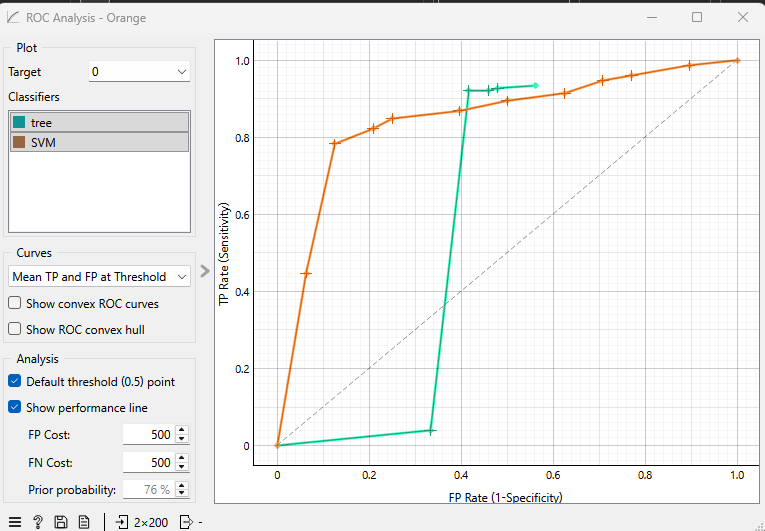765x531 pixels.
Task: Click the output data arrow icon
Action: (x=186, y=521)
